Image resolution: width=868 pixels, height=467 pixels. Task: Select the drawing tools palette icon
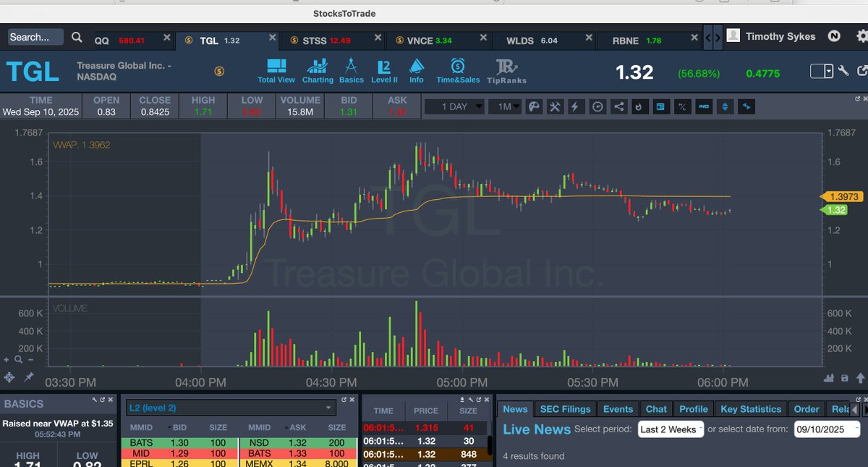click(535, 106)
